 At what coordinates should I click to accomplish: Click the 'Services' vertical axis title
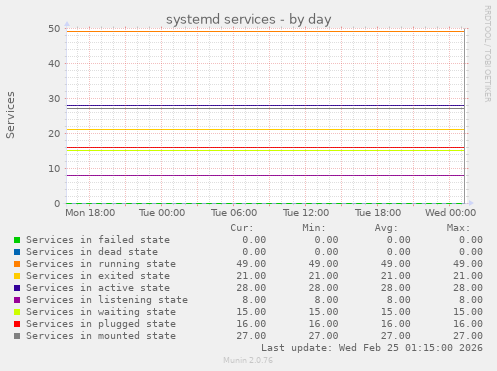pyautogui.click(x=10, y=115)
